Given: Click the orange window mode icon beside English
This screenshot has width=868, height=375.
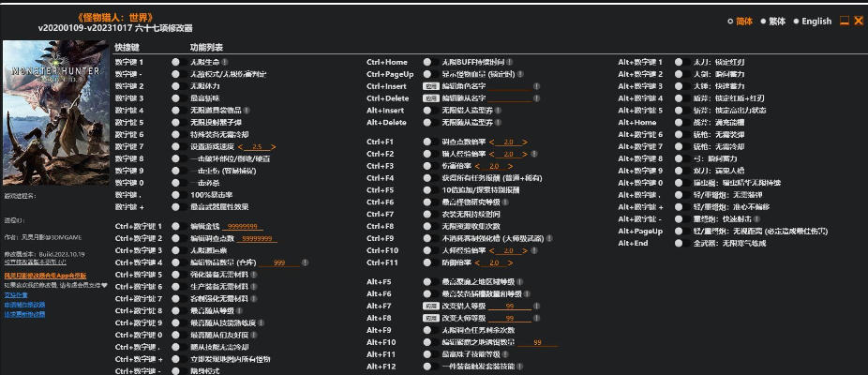Looking at the screenshot, I should click(x=845, y=21).
